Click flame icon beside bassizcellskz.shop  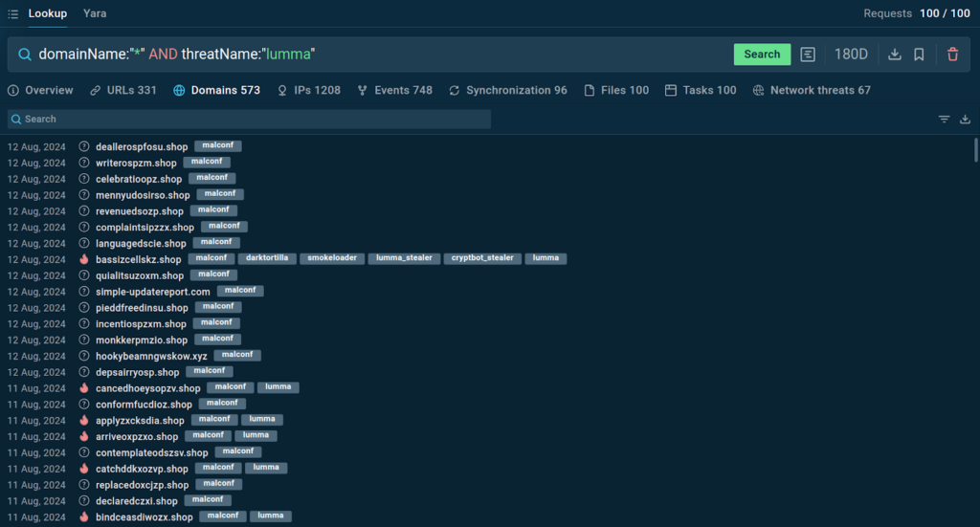84,259
